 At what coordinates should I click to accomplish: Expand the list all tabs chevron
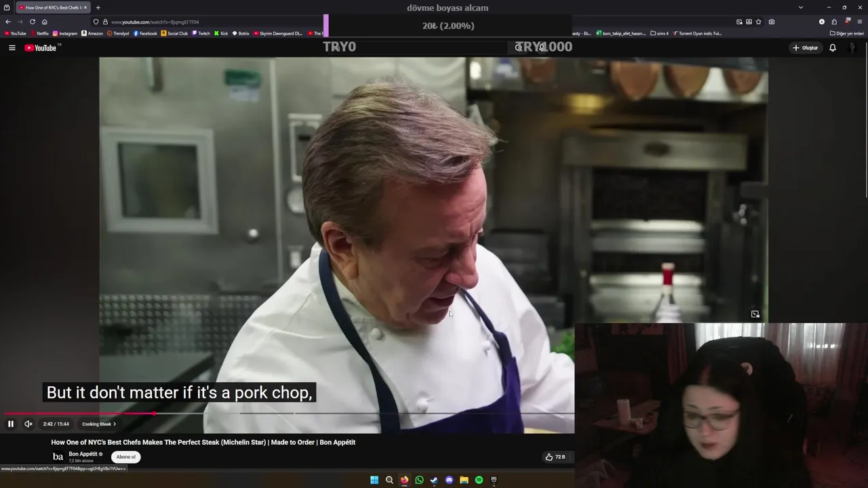[801, 7]
